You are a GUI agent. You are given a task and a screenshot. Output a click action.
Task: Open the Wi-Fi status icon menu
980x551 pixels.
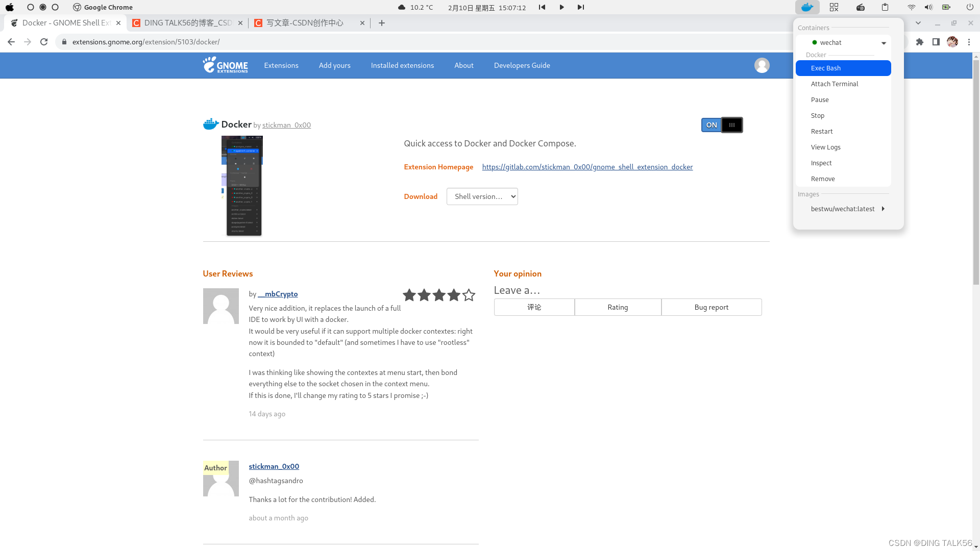pos(911,7)
